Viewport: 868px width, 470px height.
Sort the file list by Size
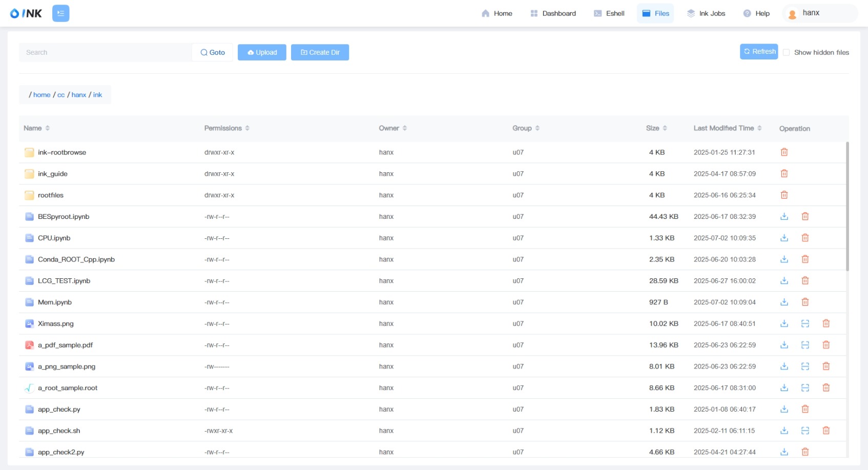[665, 128]
